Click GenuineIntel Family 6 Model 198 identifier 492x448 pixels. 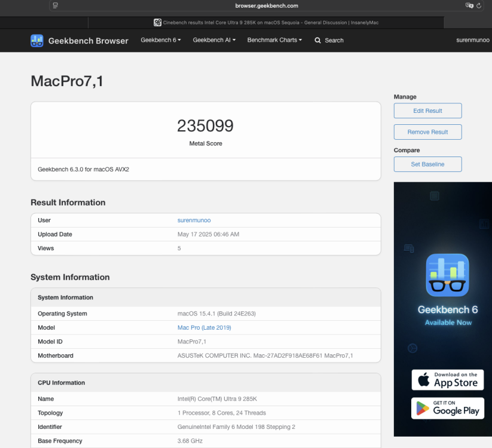tap(236, 427)
